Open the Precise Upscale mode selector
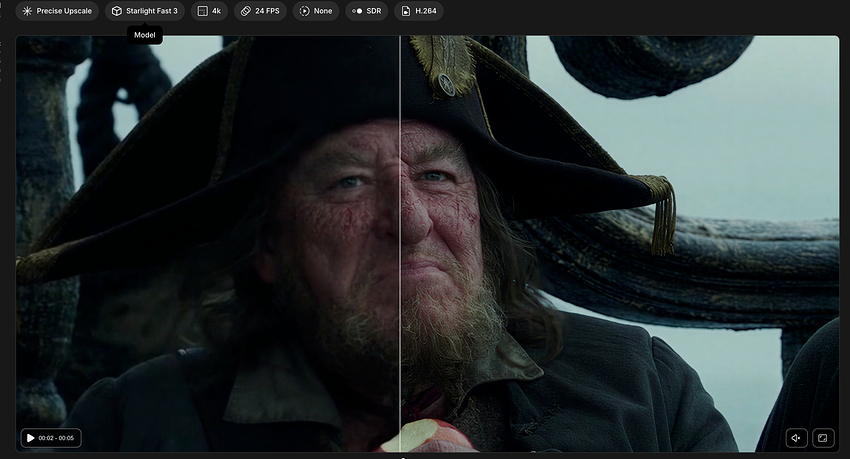This screenshot has width=850, height=459. [57, 11]
